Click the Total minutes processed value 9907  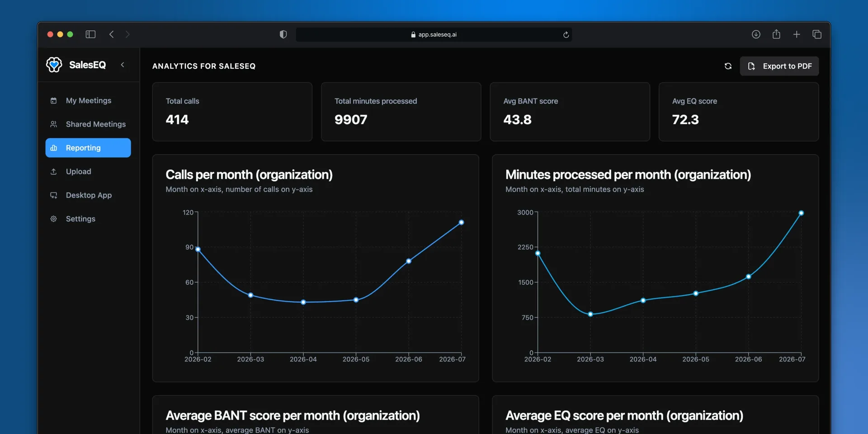pos(351,120)
